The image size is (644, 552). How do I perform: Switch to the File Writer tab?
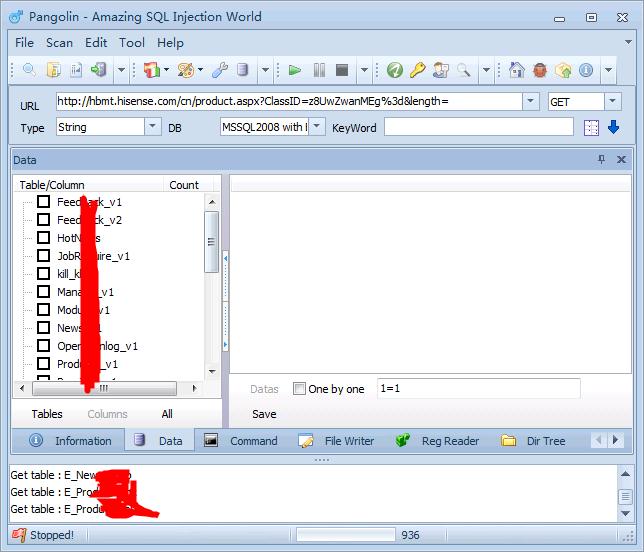click(336, 440)
